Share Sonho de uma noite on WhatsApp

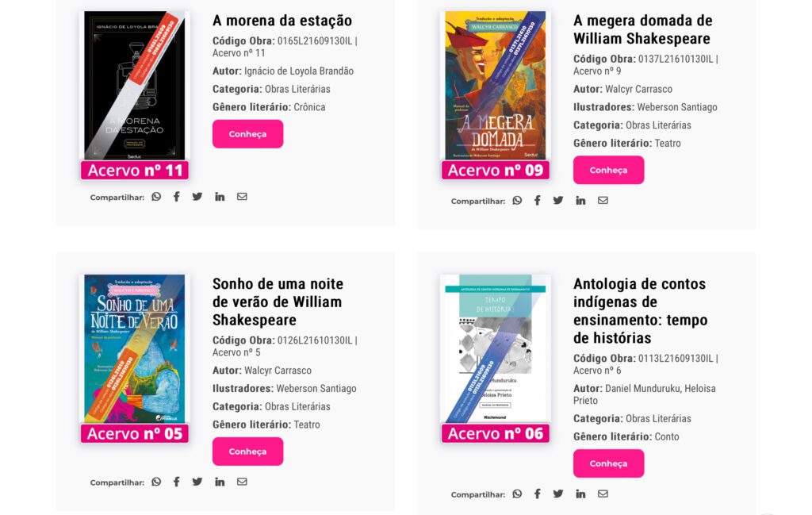pos(156,482)
